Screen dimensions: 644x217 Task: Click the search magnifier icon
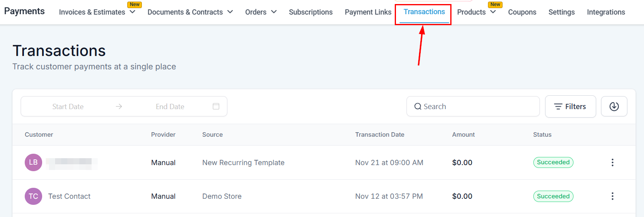coord(418,107)
